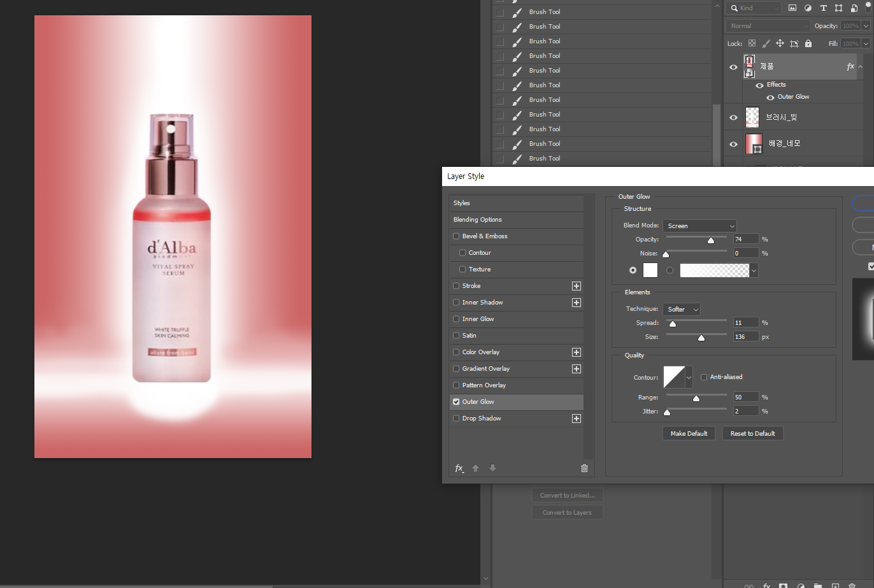Click the new group folder icon in Layers panel
This screenshot has width=874, height=588.
pos(817,585)
